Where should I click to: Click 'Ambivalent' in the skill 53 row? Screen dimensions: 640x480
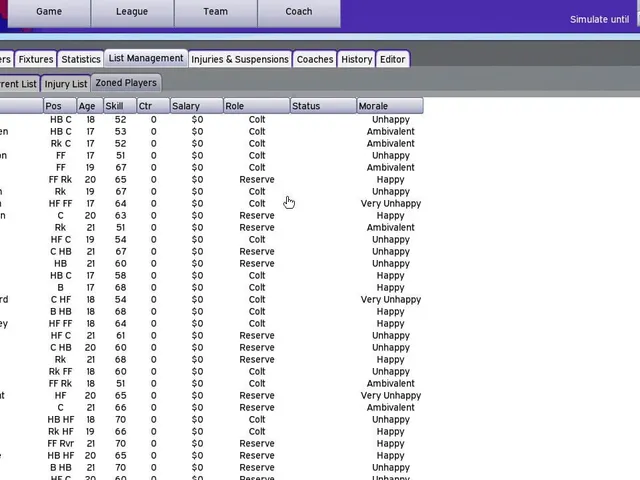tap(391, 131)
